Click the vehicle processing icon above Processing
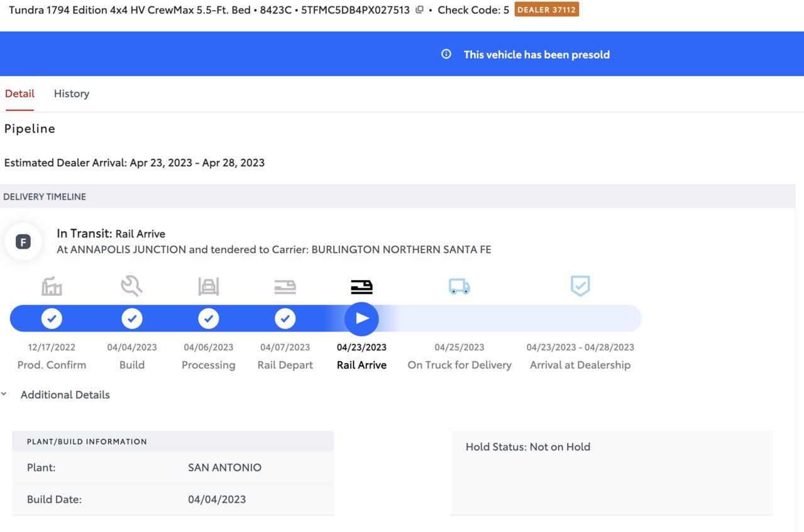The image size is (804, 532). coord(209,286)
